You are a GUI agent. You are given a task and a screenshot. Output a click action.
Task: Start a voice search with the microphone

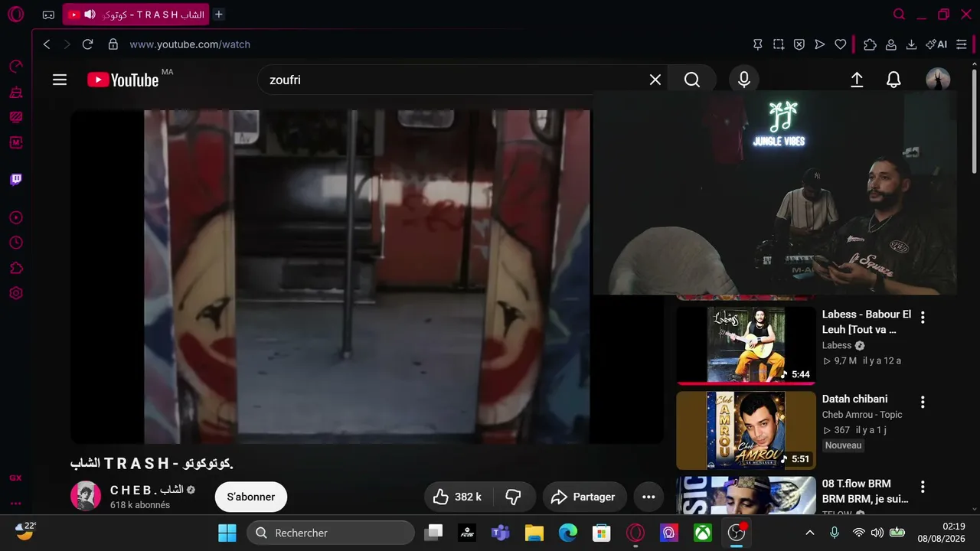click(x=744, y=80)
